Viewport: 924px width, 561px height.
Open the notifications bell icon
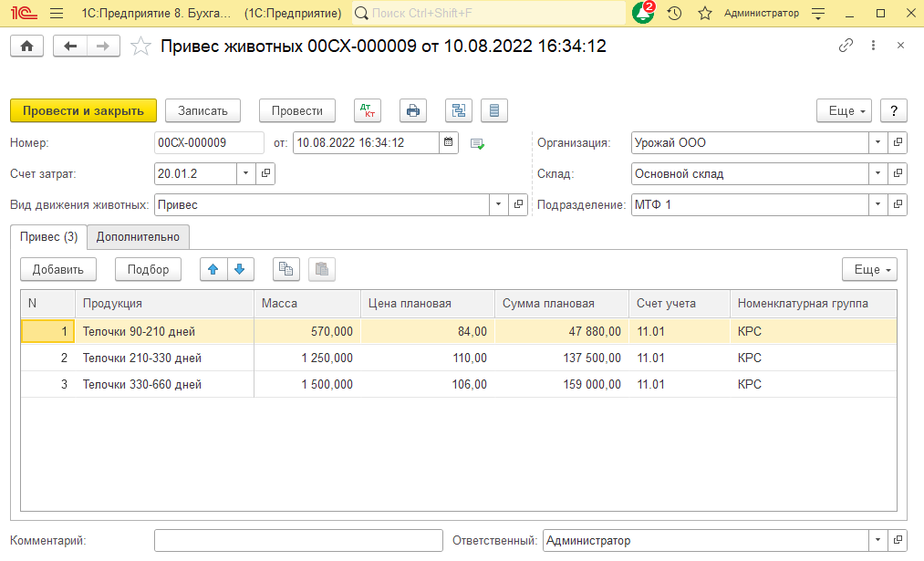(642, 14)
